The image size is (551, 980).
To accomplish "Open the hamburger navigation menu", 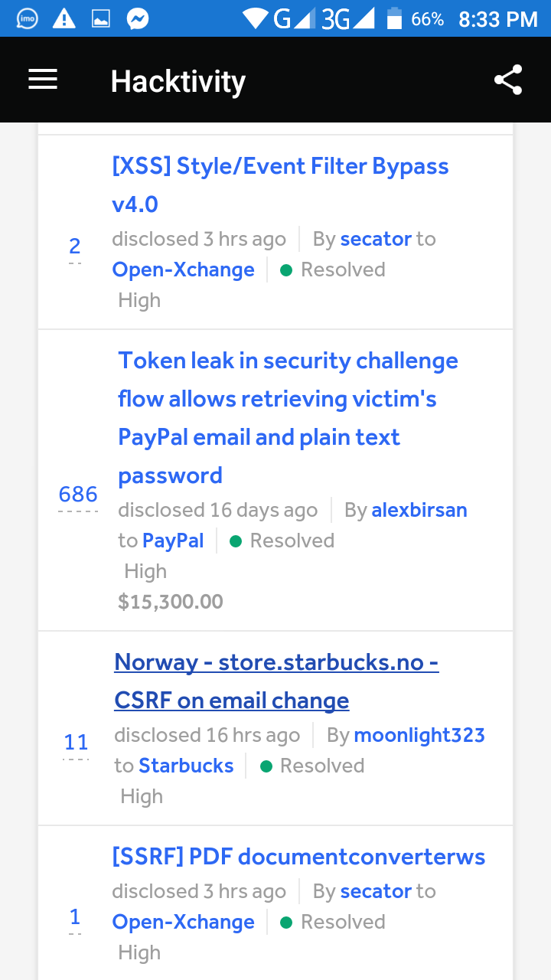I will pyautogui.click(x=43, y=80).
